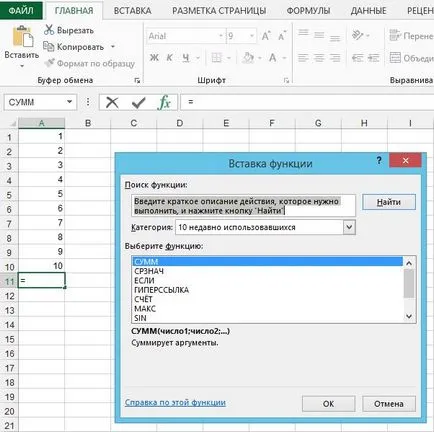Image resolution: width=434 pixels, height=432 pixels.
Task: Open the Справка по этой функции link
Action: coord(175,402)
